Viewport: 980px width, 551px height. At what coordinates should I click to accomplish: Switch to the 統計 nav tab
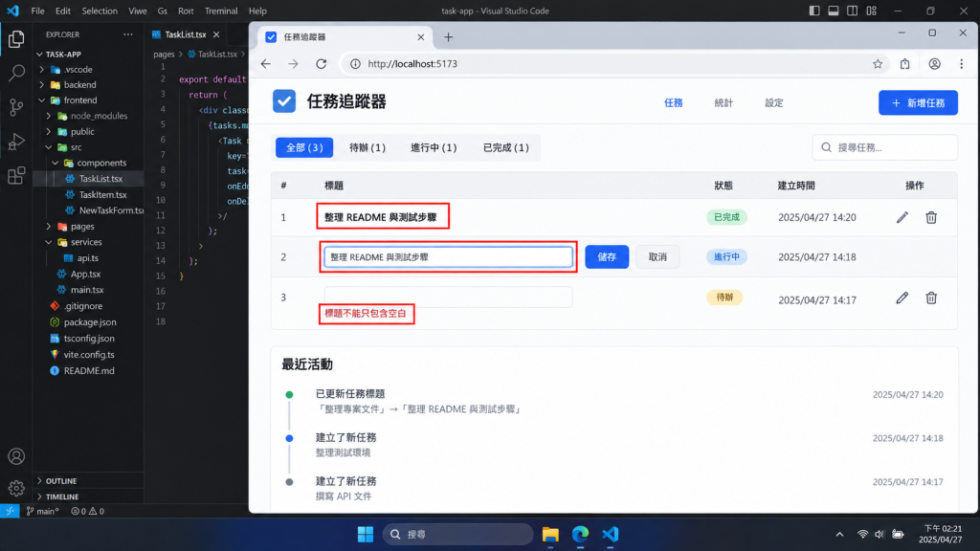[724, 102]
